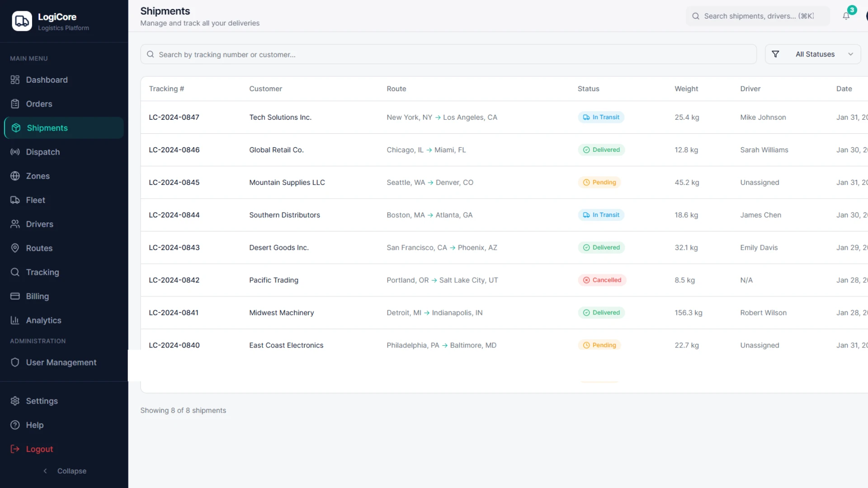Open the Help page
This screenshot has height=488, width=868.
pos(64,425)
